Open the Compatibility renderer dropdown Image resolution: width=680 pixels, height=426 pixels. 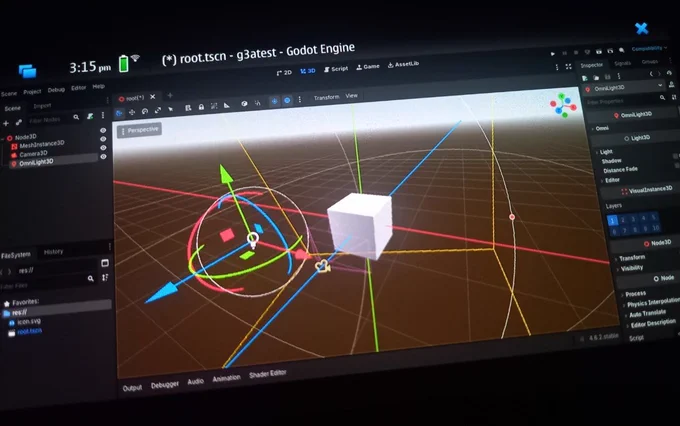(649, 49)
